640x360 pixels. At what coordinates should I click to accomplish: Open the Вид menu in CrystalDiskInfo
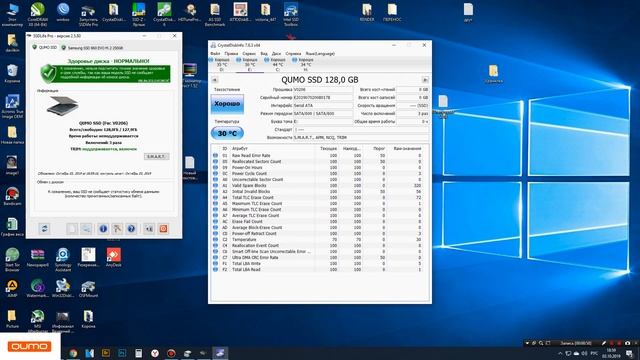(264, 53)
